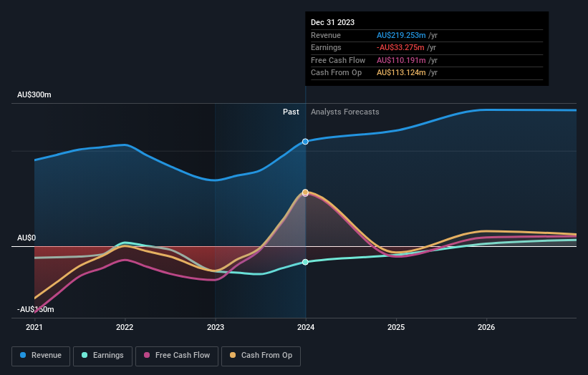588x375 pixels.
Task: Click the Earnings data point at 2024
Action: click(x=305, y=262)
